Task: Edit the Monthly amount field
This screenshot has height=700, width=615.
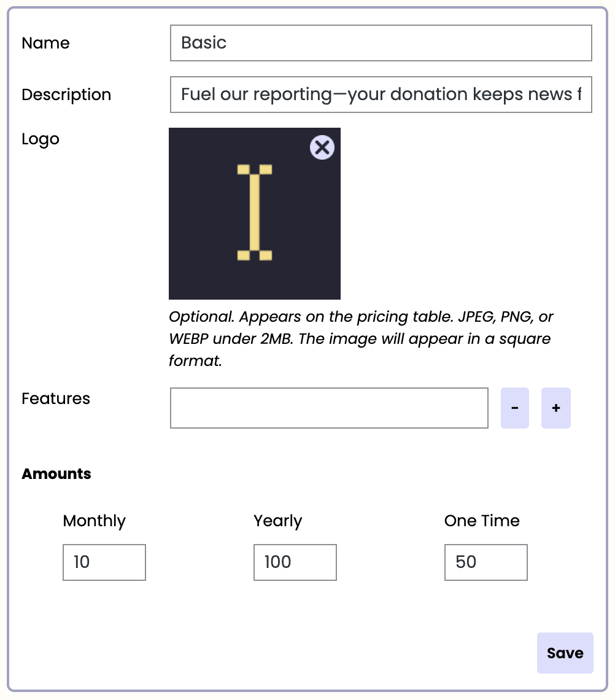Action: (104, 562)
